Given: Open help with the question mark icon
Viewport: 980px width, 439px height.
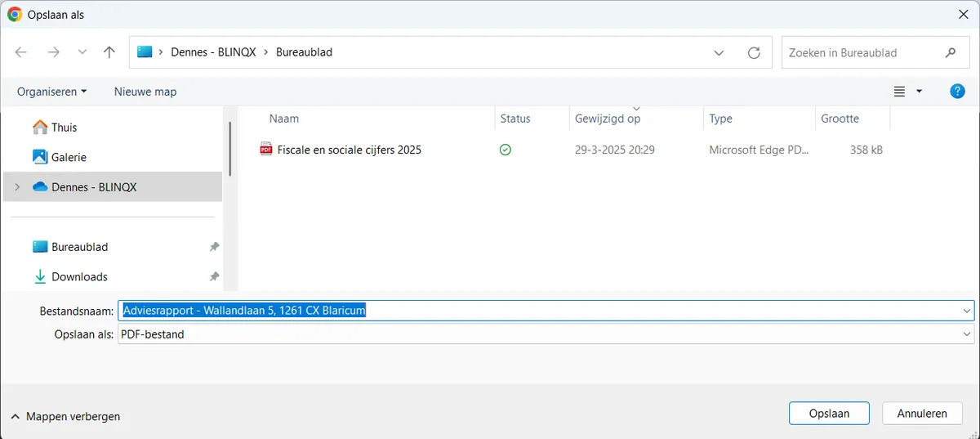Looking at the screenshot, I should 958,92.
